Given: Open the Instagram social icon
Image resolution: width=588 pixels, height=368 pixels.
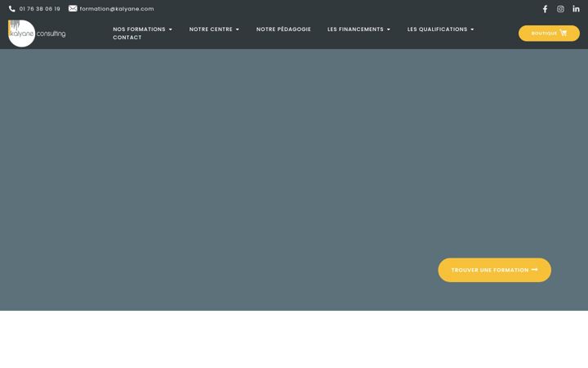Looking at the screenshot, I should pos(560,9).
